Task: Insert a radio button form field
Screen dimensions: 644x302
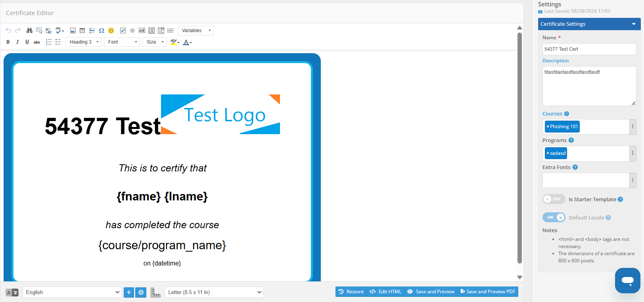Action: pyautogui.click(x=132, y=31)
